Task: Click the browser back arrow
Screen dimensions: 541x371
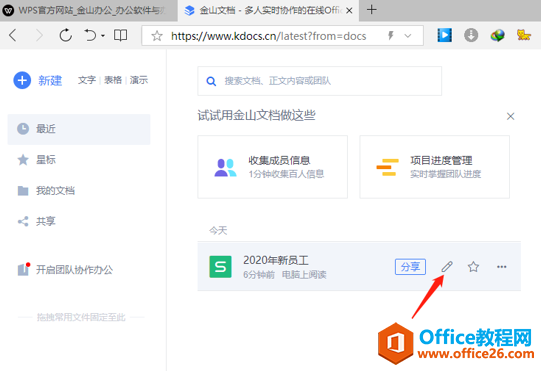Action: (x=13, y=35)
